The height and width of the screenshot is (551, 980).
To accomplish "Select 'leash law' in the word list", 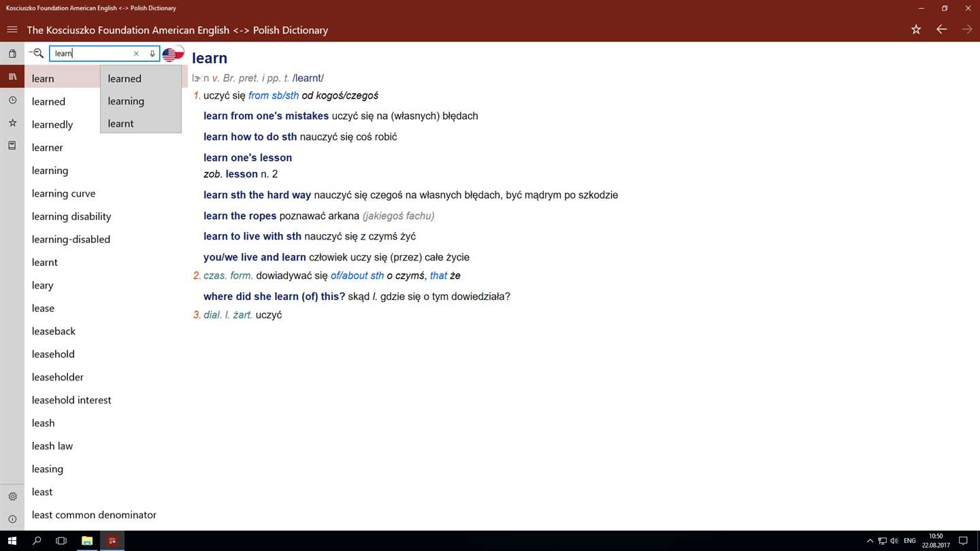I will point(105,446).
